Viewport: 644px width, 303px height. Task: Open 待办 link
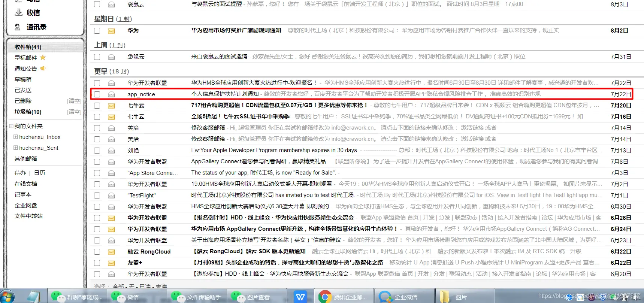click(x=20, y=173)
